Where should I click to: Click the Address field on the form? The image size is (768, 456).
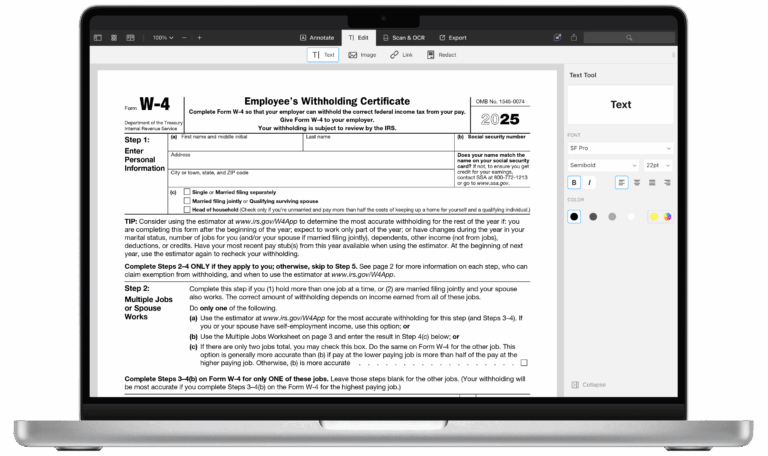(312, 161)
